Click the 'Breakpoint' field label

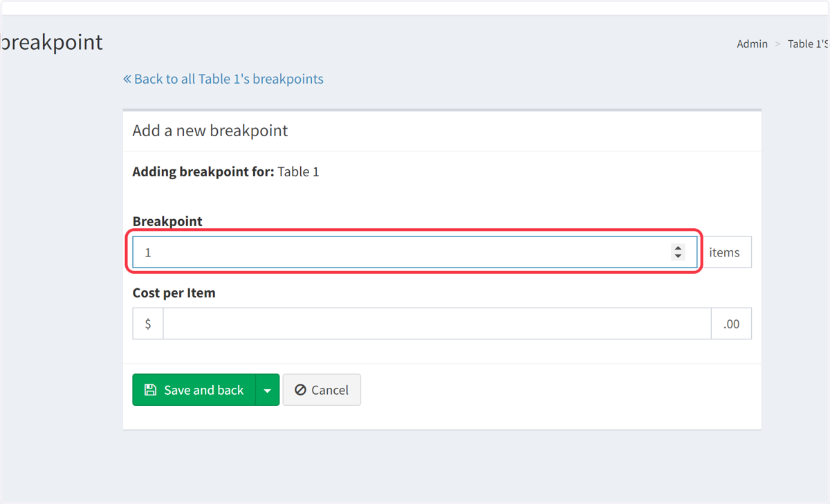tap(167, 221)
